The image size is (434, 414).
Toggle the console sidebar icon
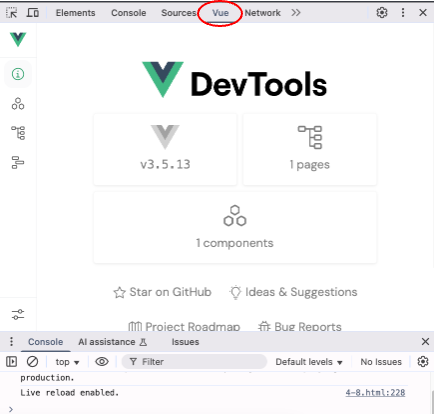(x=11, y=362)
